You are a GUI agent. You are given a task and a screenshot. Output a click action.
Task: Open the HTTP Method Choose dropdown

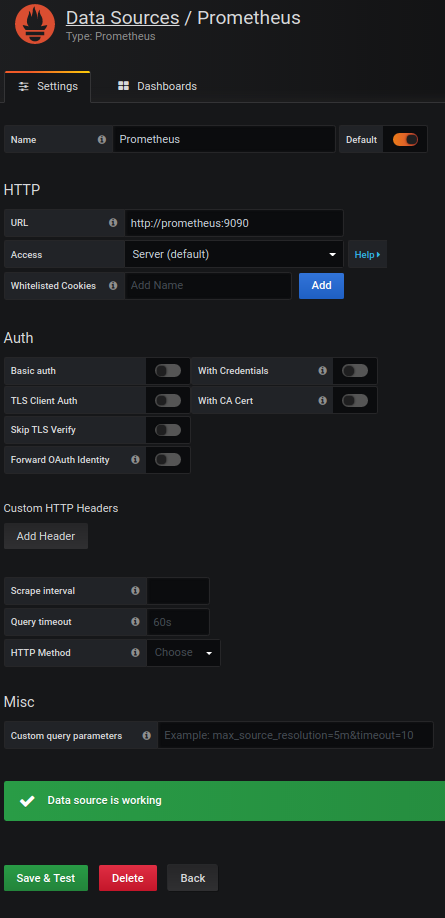tap(183, 652)
